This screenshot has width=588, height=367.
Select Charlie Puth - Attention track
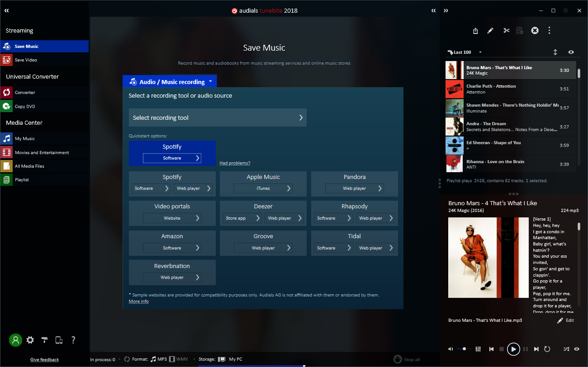click(x=511, y=89)
